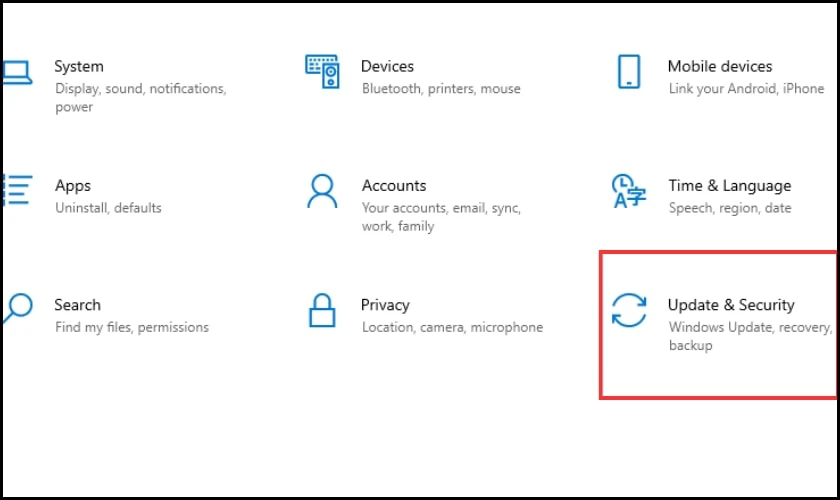The height and width of the screenshot is (500, 840).
Task: Click 'Speech, region, date' description
Action: (730, 208)
